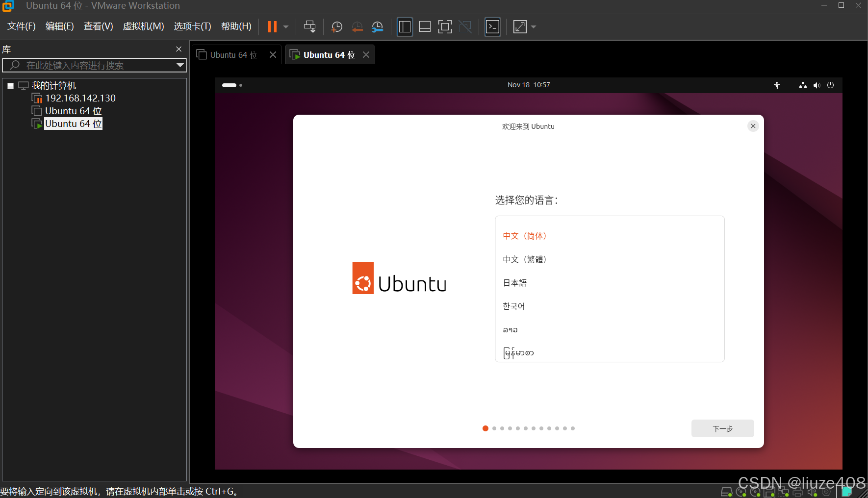Select 中文（繁體）language
The height and width of the screenshot is (498, 868).
[610, 259]
